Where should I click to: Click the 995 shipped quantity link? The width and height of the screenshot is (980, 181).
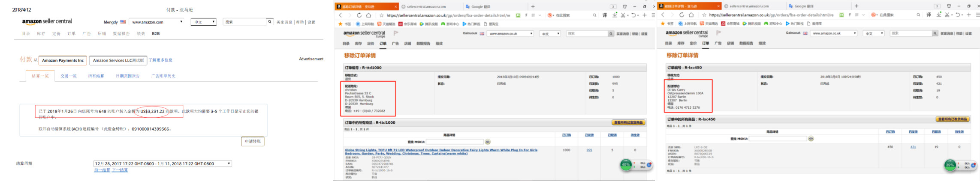[589, 150]
